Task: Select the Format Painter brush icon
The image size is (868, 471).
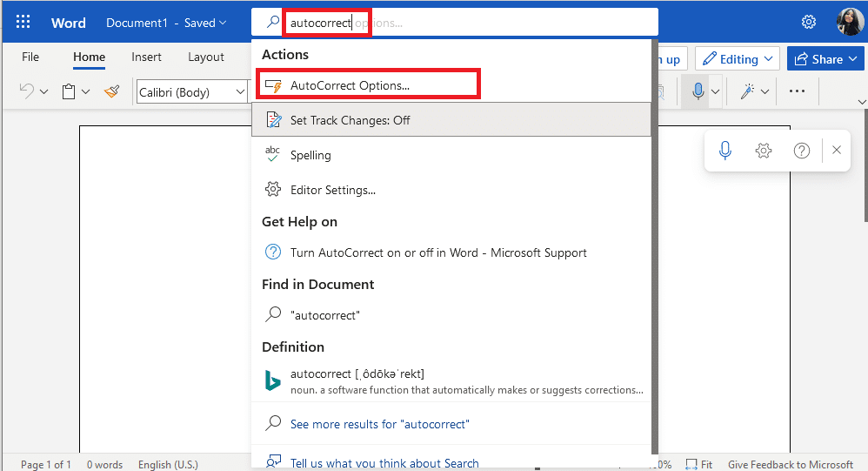Action: 112,91
